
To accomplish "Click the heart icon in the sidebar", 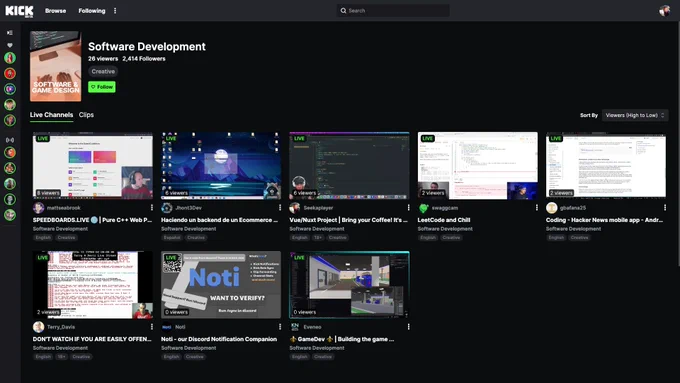I will (10, 45).
